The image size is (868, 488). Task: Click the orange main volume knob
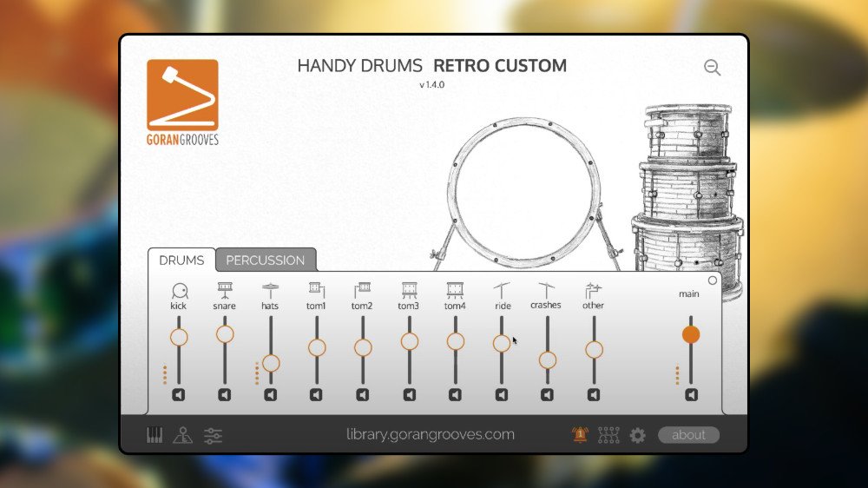pyautogui.click(x=691, y=334)
